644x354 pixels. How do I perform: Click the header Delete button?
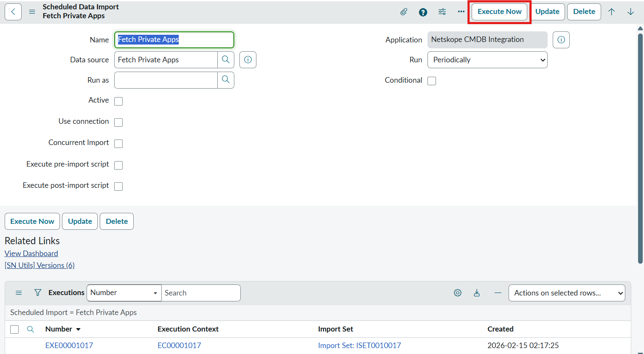click(584, 12)
